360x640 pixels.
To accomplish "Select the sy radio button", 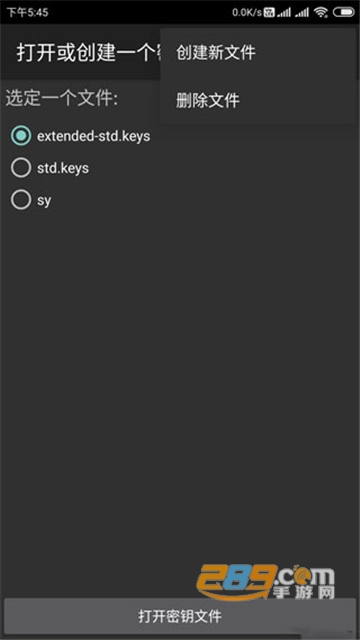I will click(21, 200).
